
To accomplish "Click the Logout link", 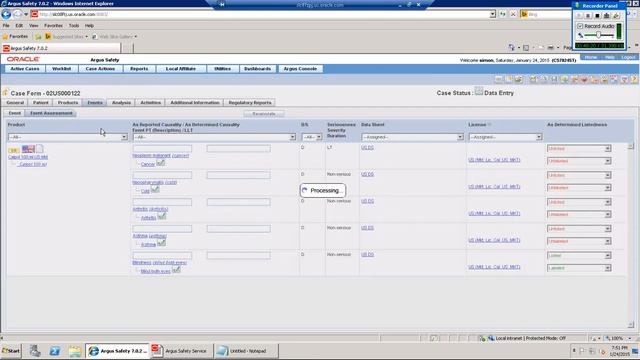I will coord(628,57).
